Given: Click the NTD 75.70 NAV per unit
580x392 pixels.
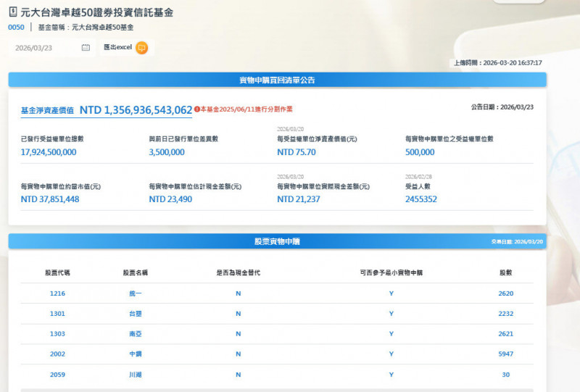Looking at the screenshot, I should (x=297, y=152).
